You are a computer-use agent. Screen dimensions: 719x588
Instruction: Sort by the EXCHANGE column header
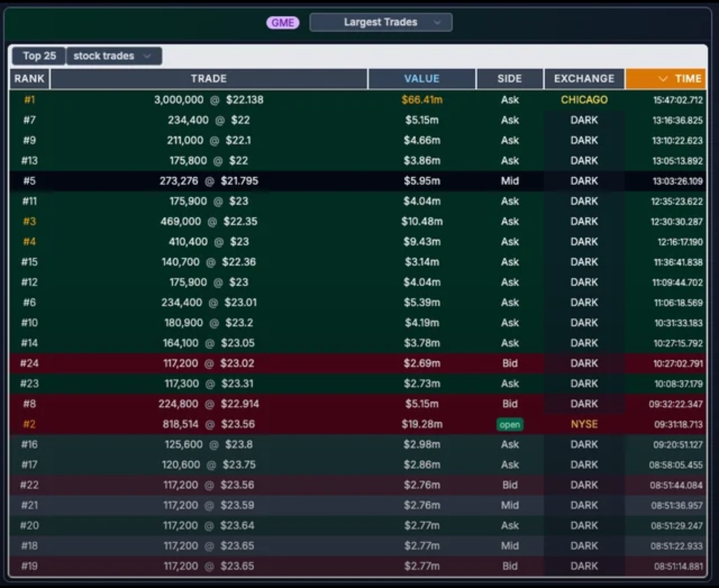584,79
